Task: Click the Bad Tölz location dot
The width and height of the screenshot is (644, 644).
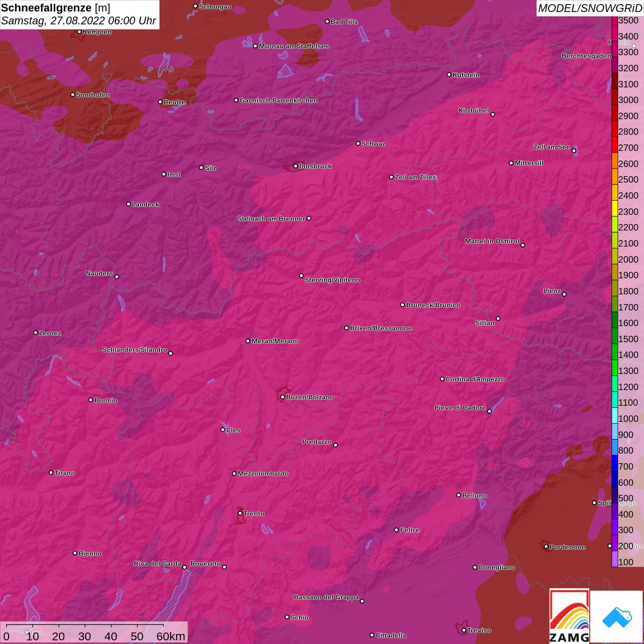Action: [x=327, y=22]
